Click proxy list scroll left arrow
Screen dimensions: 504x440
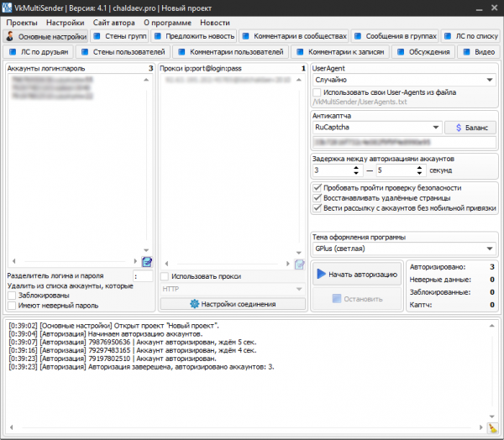[166, 264]
